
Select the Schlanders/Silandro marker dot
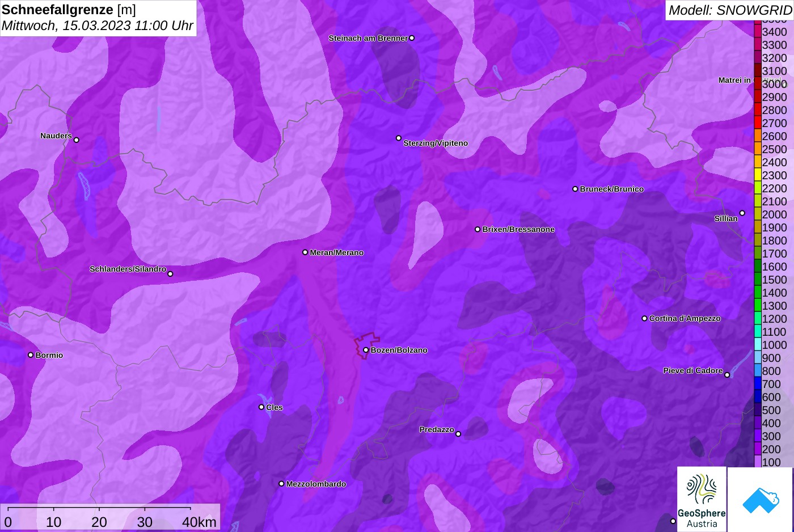170,274
